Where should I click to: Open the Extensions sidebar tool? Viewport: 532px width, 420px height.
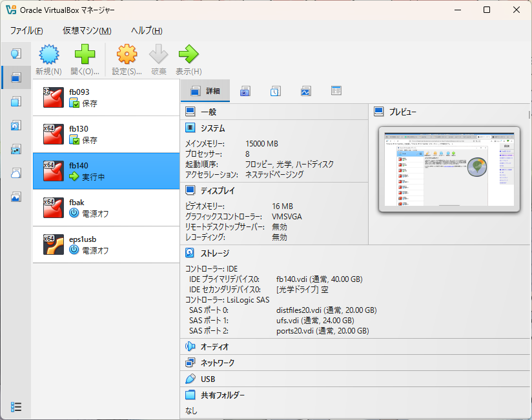pyautogui.click(x=16, y=101)
